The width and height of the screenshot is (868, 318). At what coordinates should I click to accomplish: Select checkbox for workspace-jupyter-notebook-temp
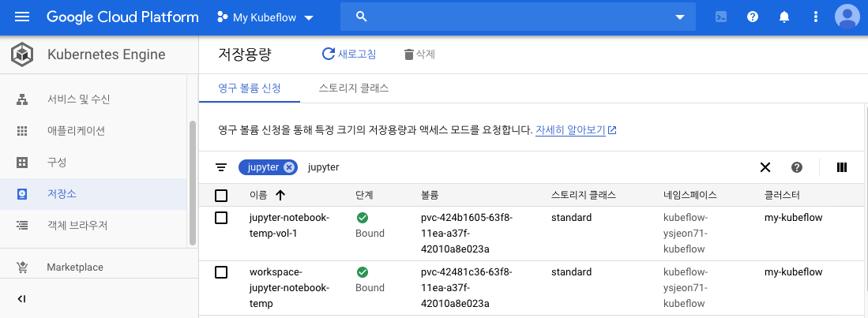coord(221,272)
